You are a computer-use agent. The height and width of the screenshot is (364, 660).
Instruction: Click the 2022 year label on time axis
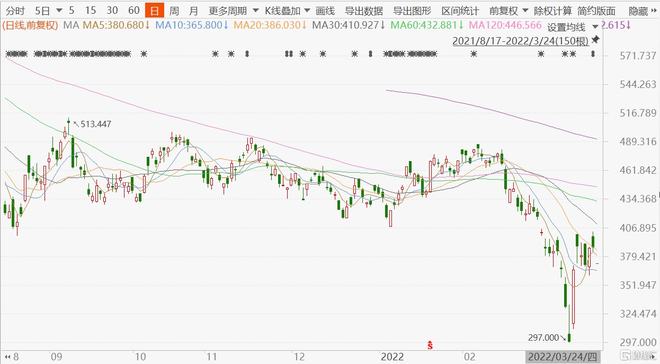tap(392, 357)
